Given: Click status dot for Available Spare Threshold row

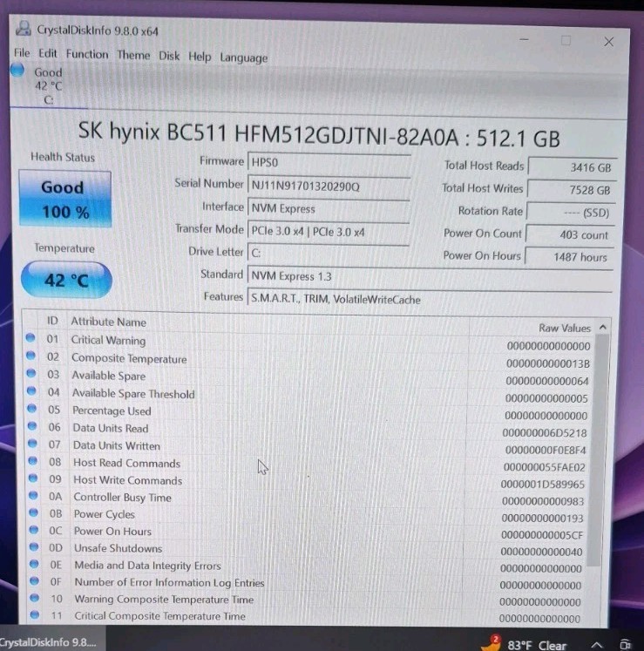Looking at the screenshot, I should click(x=31, y=390).
